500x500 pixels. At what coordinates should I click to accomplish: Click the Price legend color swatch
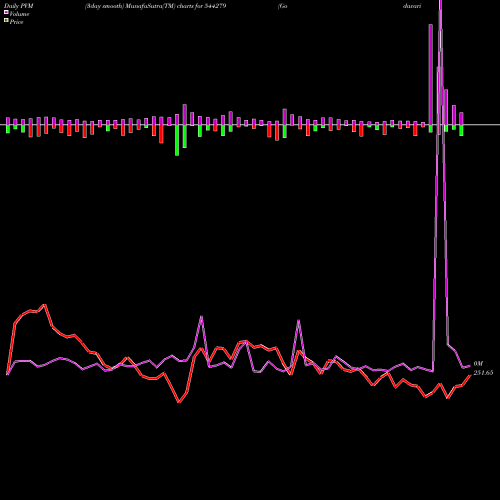(6, 20)
